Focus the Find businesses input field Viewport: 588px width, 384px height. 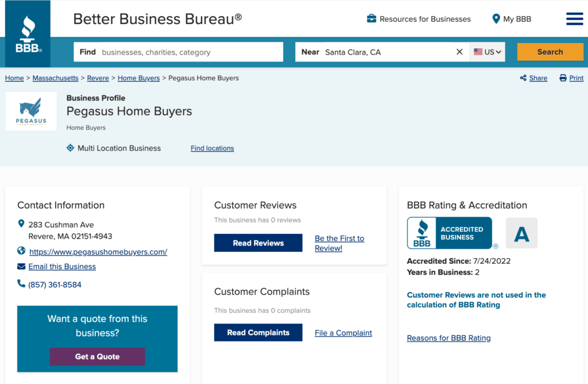[x=179, y=52]
